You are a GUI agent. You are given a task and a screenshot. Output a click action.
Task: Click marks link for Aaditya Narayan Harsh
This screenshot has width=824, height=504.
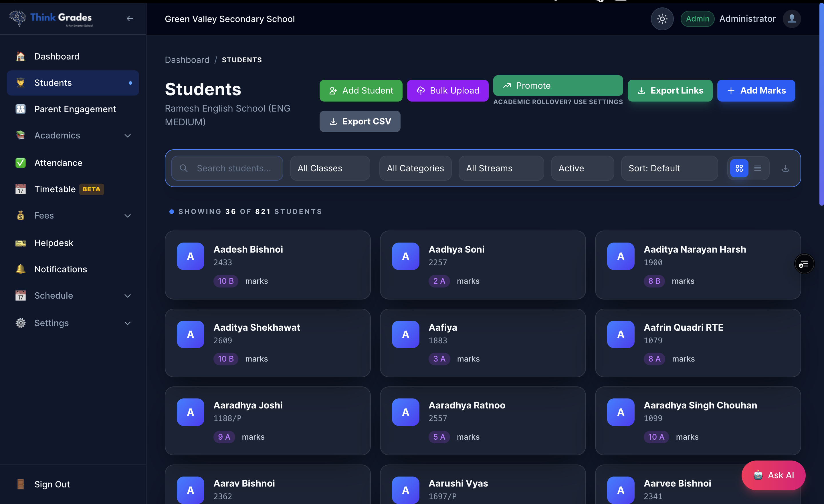(683, 281)
